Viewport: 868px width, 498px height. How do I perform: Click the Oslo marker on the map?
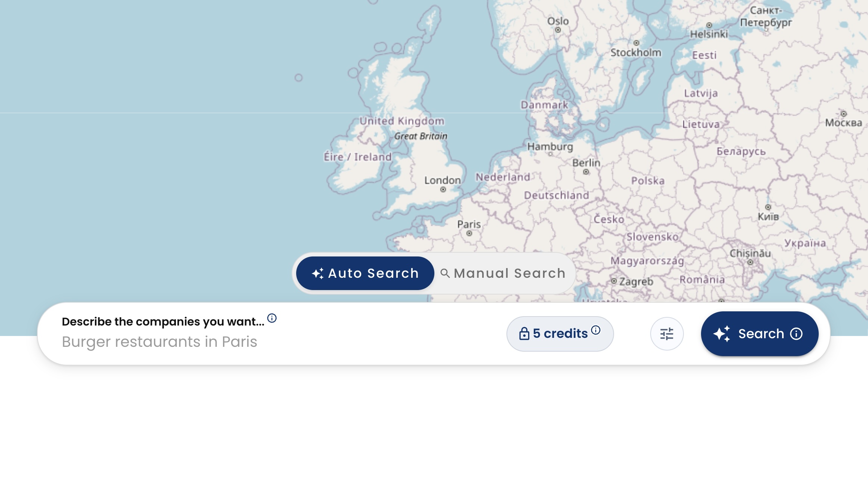(558, 30)
